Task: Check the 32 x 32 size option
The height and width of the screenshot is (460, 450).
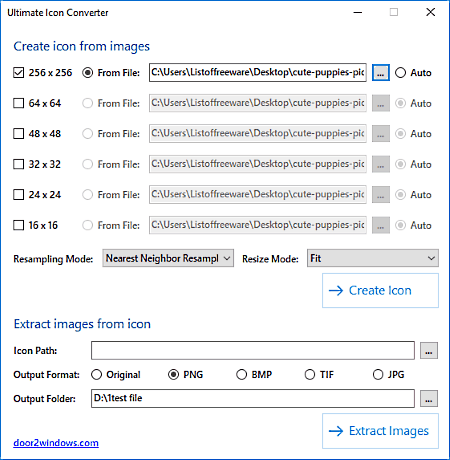Action: 19,164
